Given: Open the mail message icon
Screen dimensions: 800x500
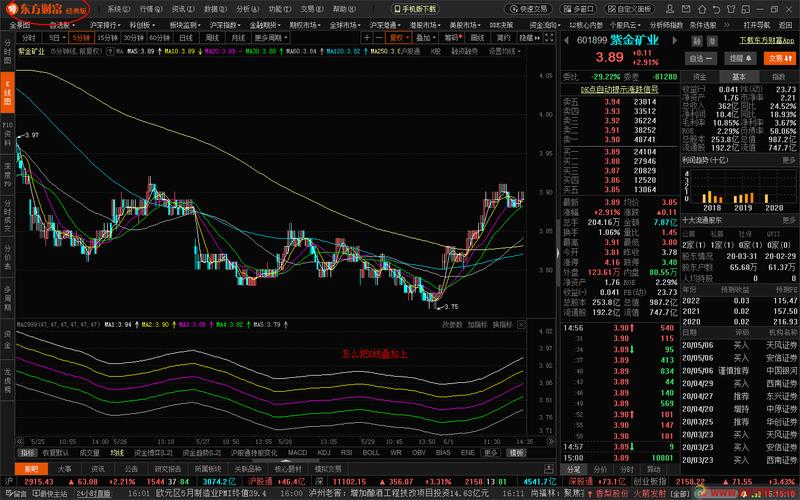Looking at the screenshot, I should [687, 9].
